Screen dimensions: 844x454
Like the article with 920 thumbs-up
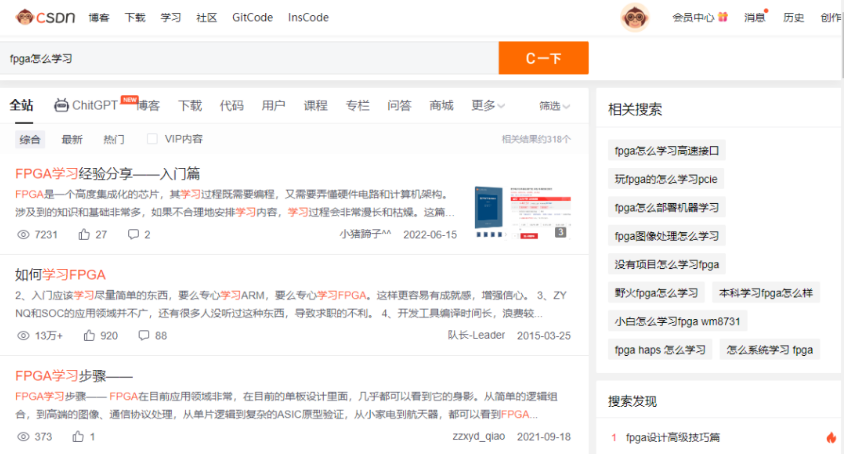(89, 336)
